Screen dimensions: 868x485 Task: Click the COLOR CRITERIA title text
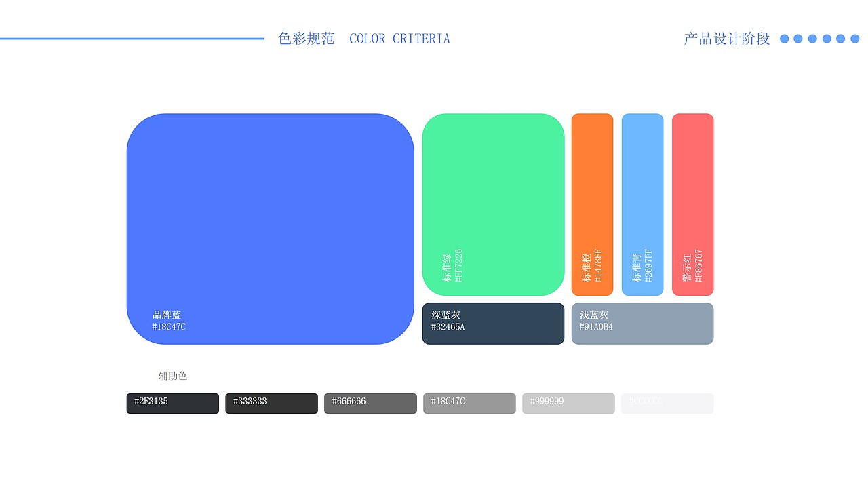(x=399, y=39)
